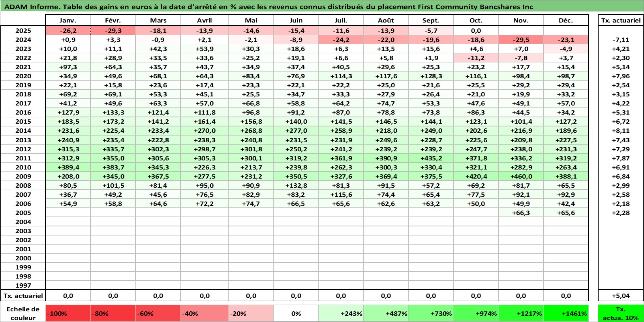The height and width of the screenshot is (322, 644).
Task: Click the -11,2 cell for October 2022
Action: (476, 58)
